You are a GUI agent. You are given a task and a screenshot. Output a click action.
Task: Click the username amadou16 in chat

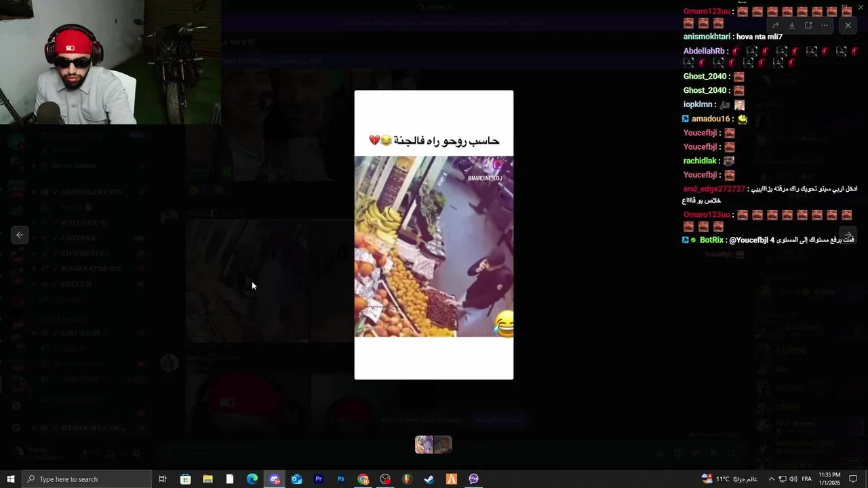[x=710, y=119]
